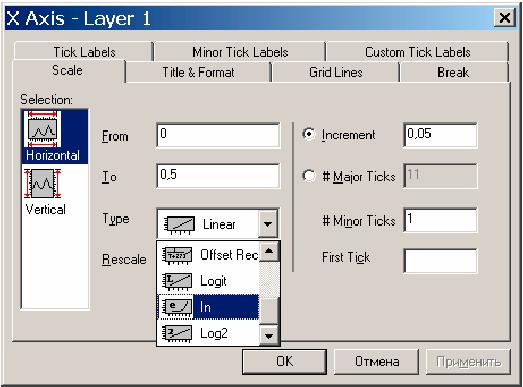Open the Grid Lines tab

[x=336, y=72]
